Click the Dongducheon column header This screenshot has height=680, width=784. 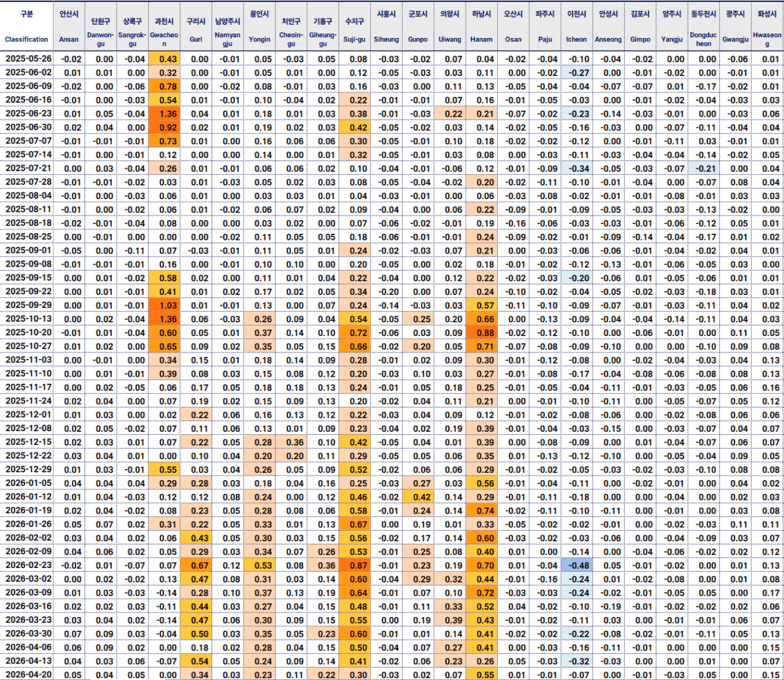(x=704, y=26)
